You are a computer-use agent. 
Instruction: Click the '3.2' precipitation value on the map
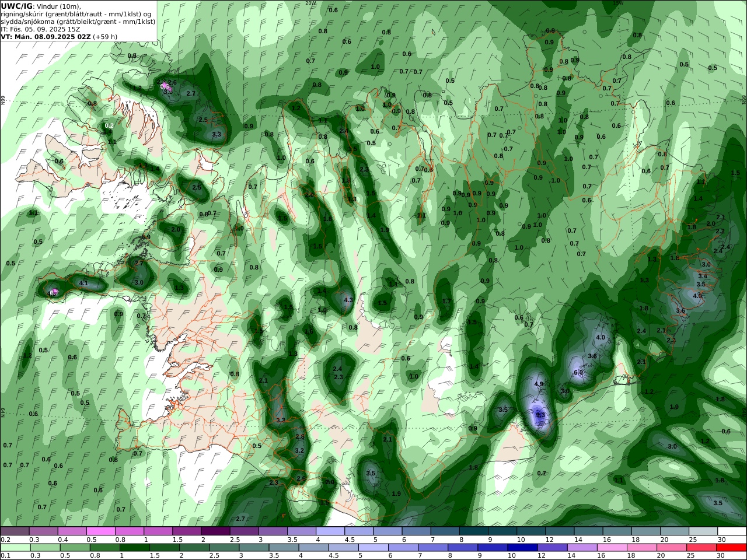coord(299,451)
